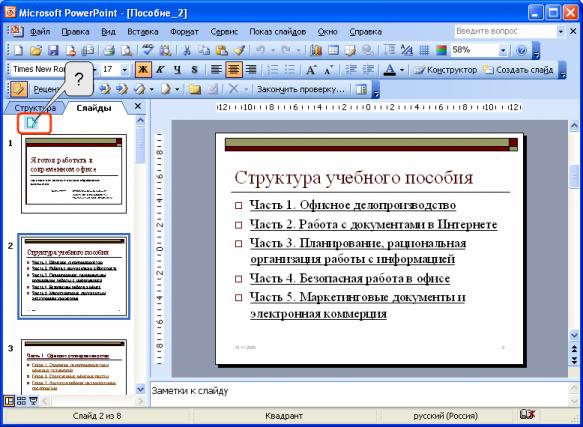Align text to the right

tap(252, 70)
